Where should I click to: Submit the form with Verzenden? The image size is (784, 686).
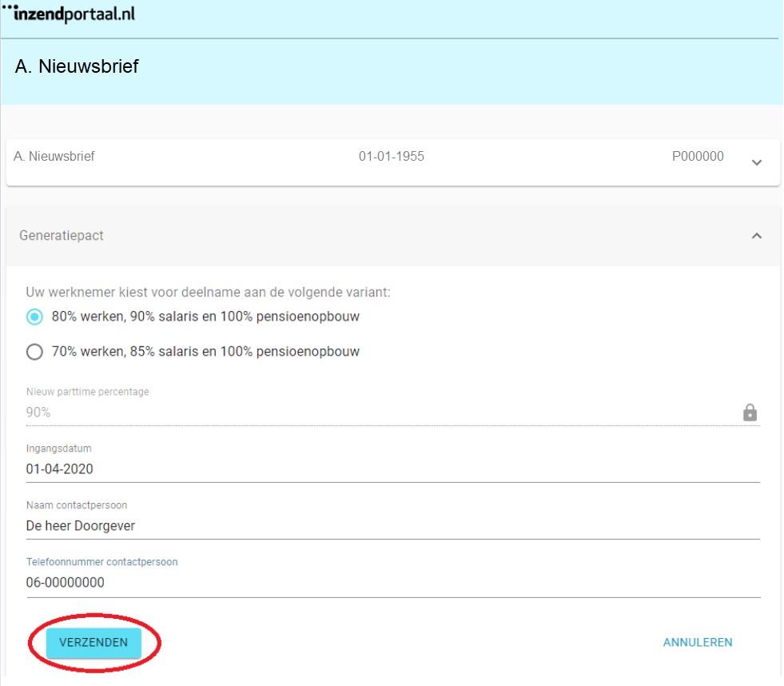coord(94,643)
